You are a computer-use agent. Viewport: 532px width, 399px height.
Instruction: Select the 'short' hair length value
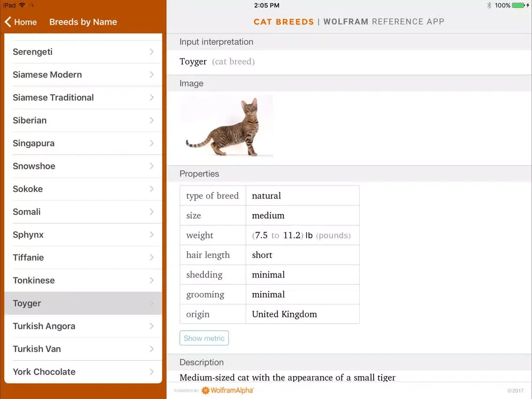pos(262,255)
